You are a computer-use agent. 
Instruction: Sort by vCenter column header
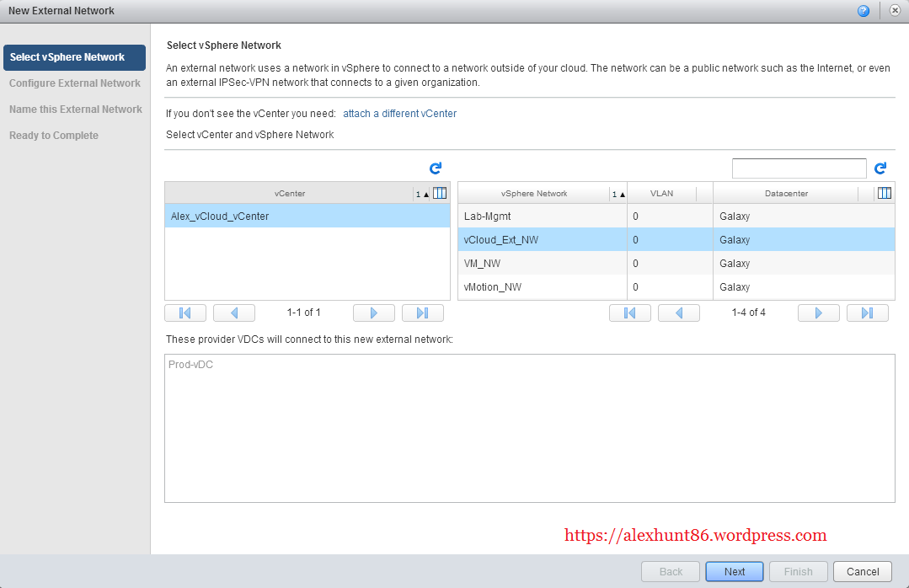click(289, 194)
